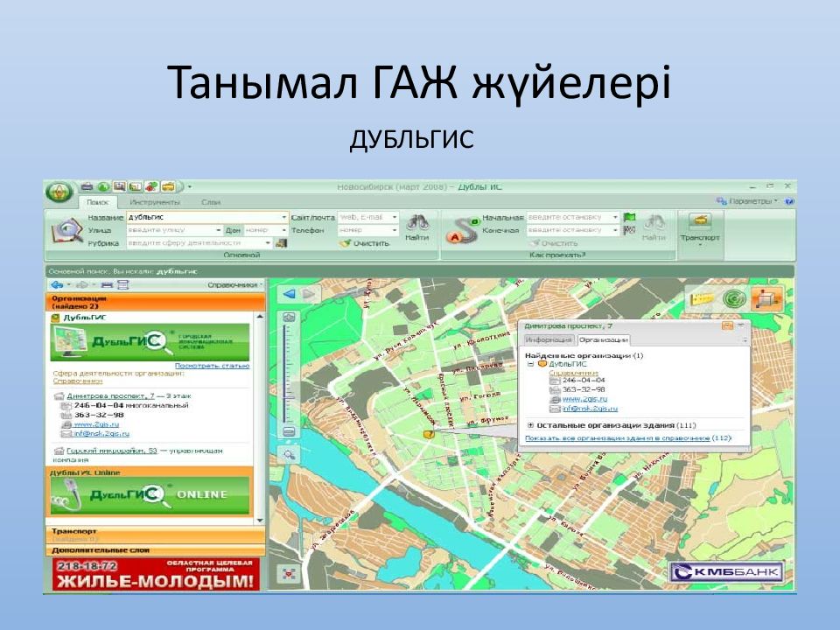Click the blue back arrow in directory panel
840x630 pixels.
pyautogui.click(x=57, y=285)
